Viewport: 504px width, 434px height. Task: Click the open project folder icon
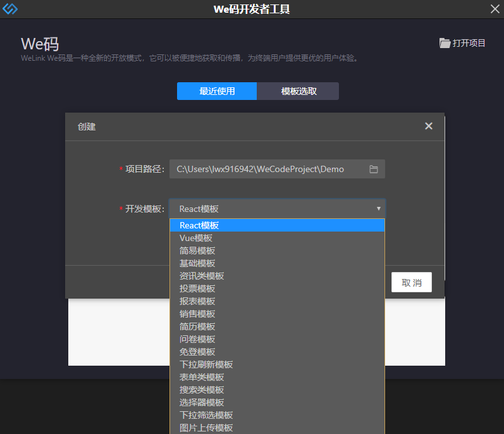445,43
